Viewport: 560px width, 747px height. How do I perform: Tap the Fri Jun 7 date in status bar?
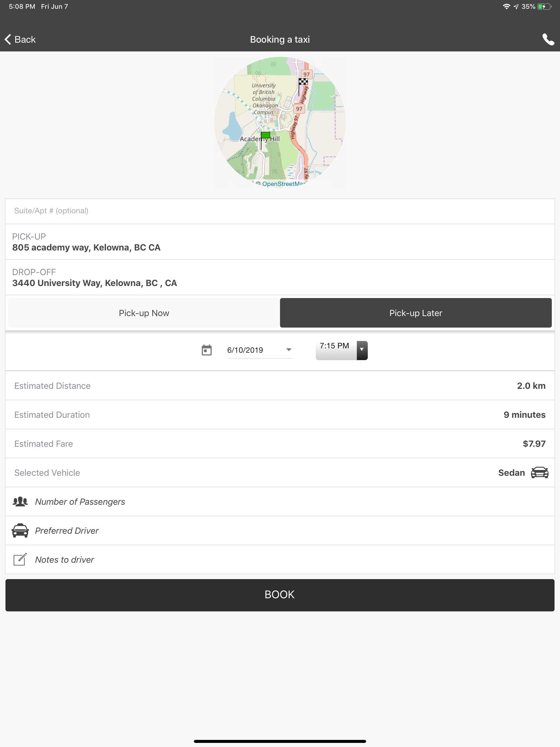click(x=54, y=6)
